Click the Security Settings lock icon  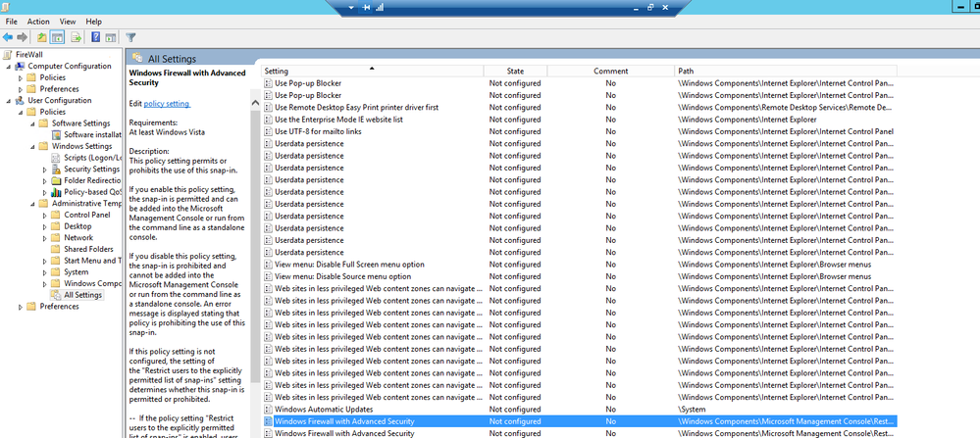tap(57, 170)
